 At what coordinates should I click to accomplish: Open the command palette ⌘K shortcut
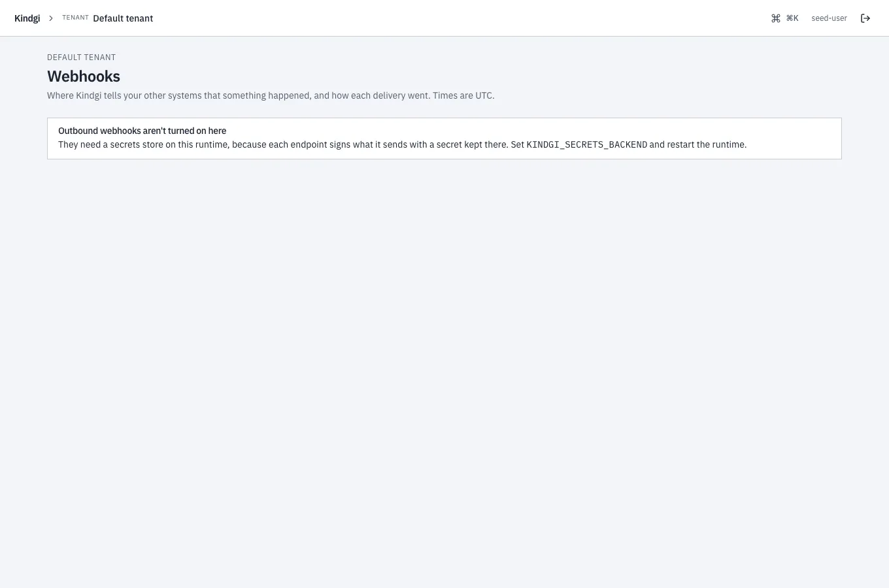[784, 18]
